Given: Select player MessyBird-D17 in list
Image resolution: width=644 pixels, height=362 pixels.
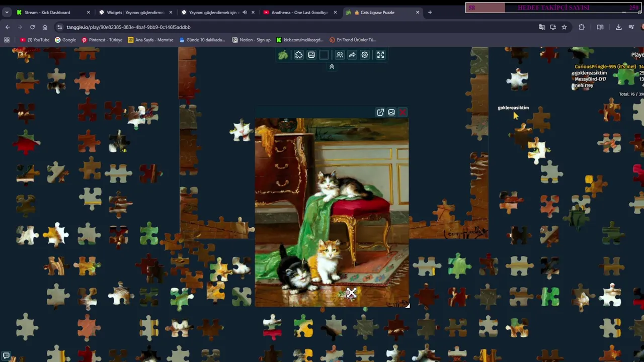Looking at the screenshot, I should tap(590, 79).
